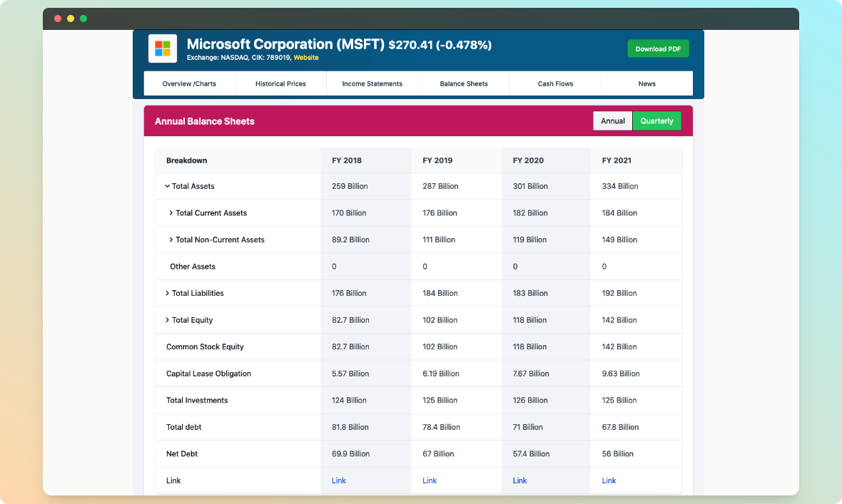Expand the Total Liabilities row

coord(167,293)
